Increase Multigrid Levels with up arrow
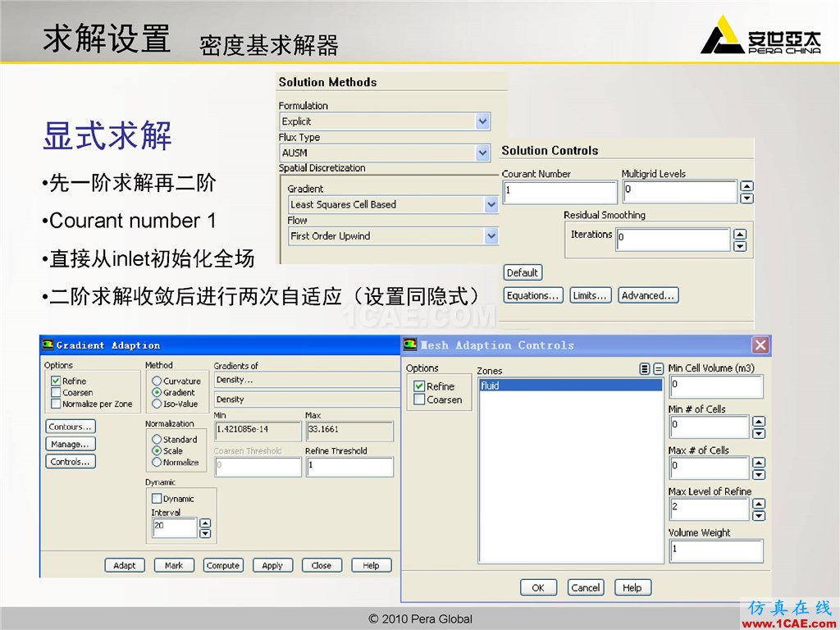840x630 pixels. pyautogui.click(x=746, y=186)
